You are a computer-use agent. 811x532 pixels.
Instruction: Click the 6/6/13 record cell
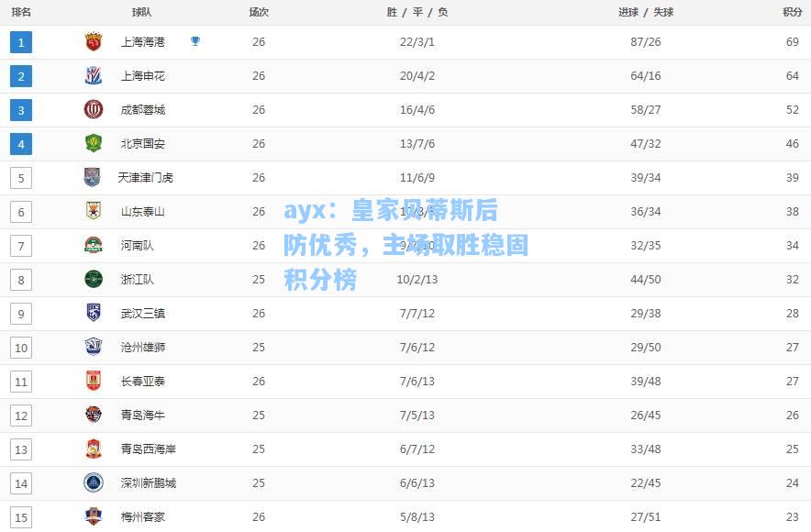417,482
